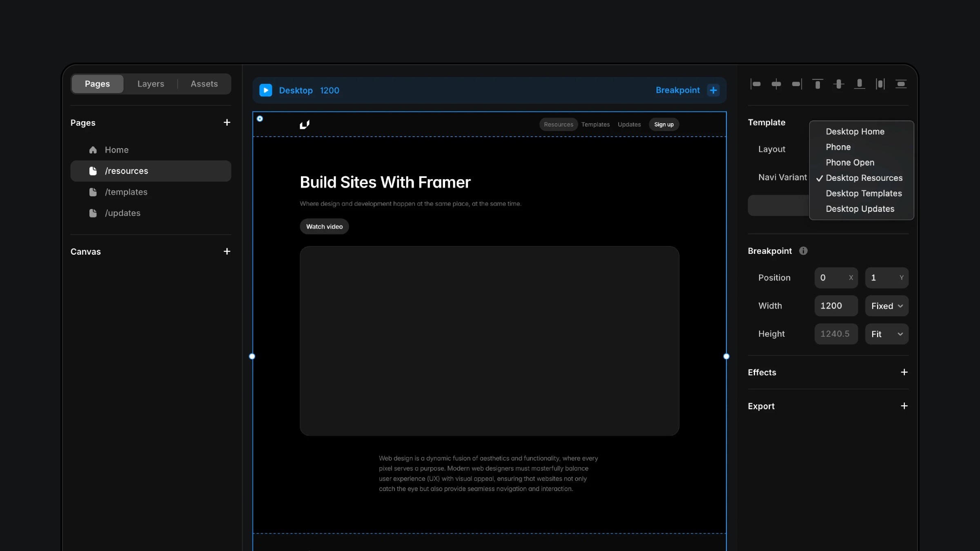Click the left edge resize handle
Image resolution: width=980 pixels, height=551 pixels.
pyautogui.click(x=252, y=356)
